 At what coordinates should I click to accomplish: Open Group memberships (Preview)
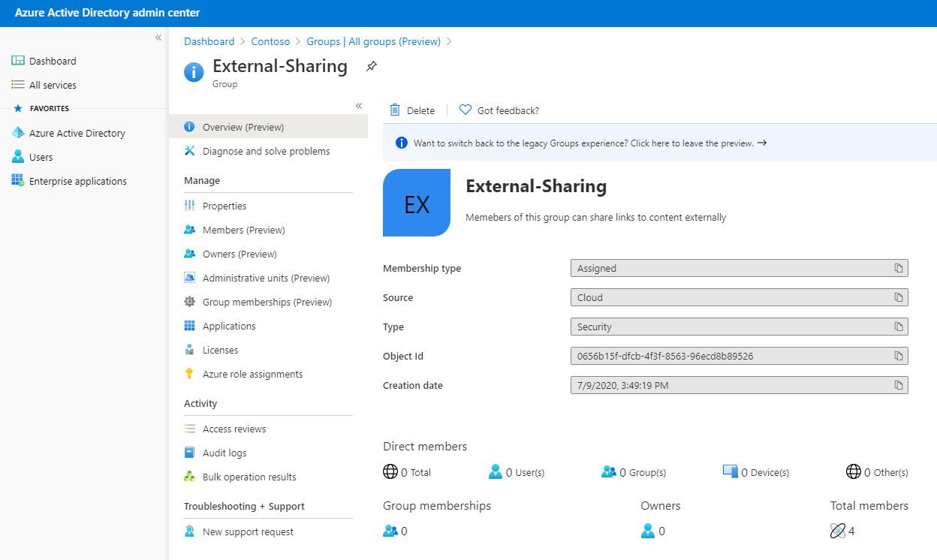269,302
